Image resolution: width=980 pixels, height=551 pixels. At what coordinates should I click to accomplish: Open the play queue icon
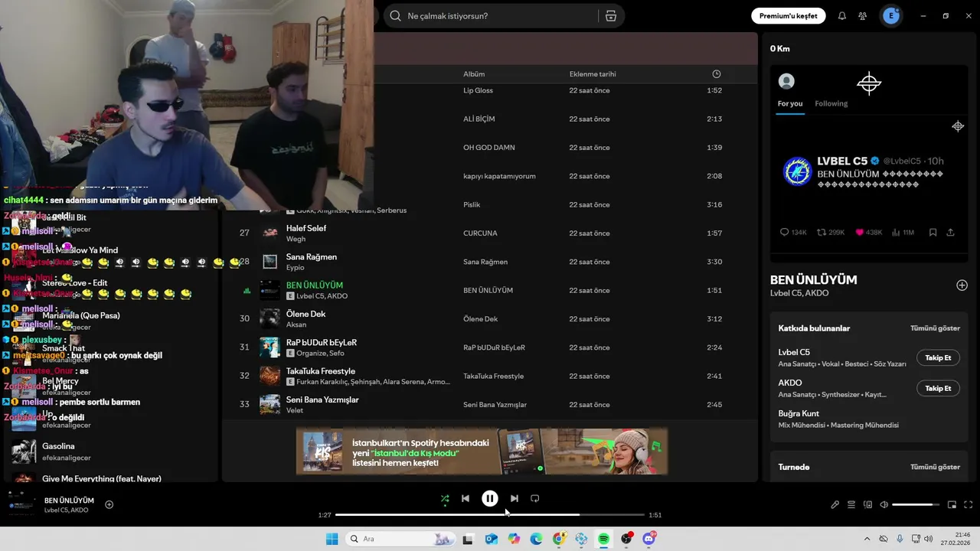851,505
